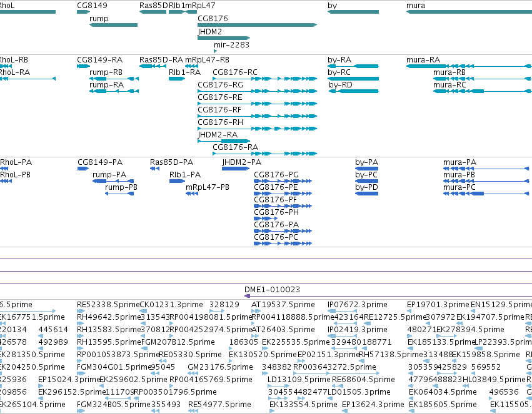
Task: Select protein rump-PB
Action: click(119, 194)
